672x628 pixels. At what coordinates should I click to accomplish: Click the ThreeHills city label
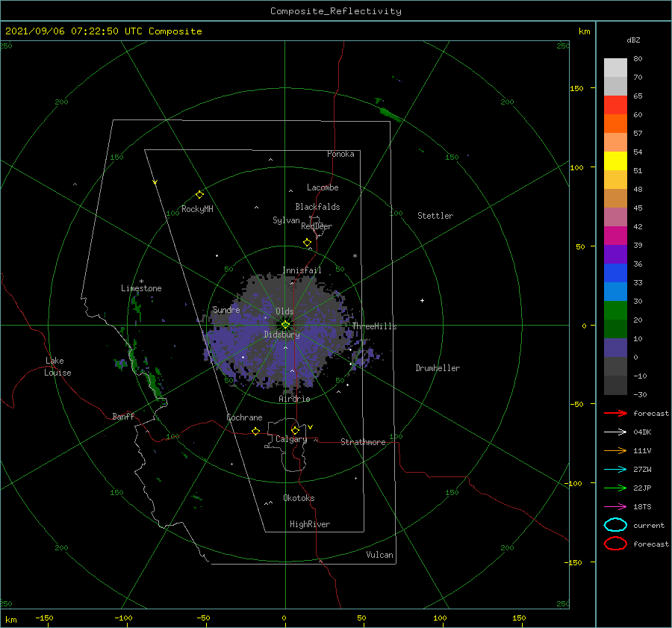click(375, 326)
